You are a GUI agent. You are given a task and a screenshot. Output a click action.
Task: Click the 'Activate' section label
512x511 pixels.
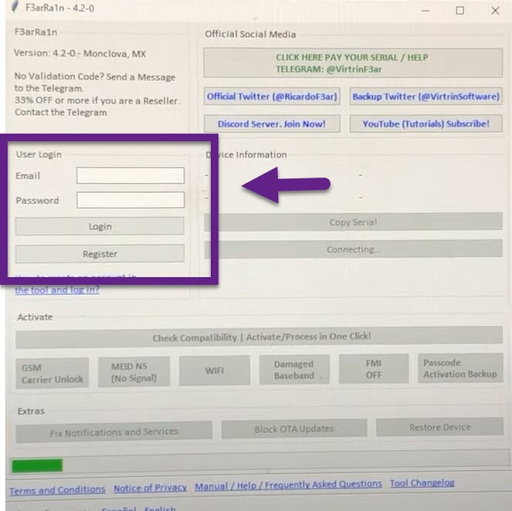tap(35, 317)
